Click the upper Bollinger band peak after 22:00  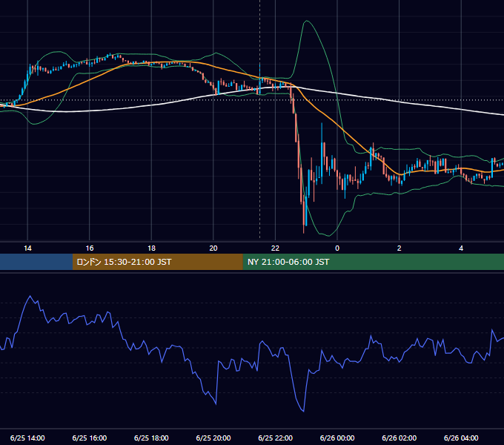(307, 21)
